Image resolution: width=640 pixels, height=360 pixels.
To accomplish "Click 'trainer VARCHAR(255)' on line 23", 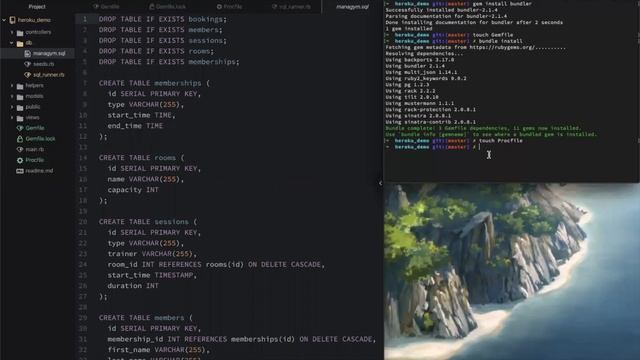I will [x=150, y=254].
